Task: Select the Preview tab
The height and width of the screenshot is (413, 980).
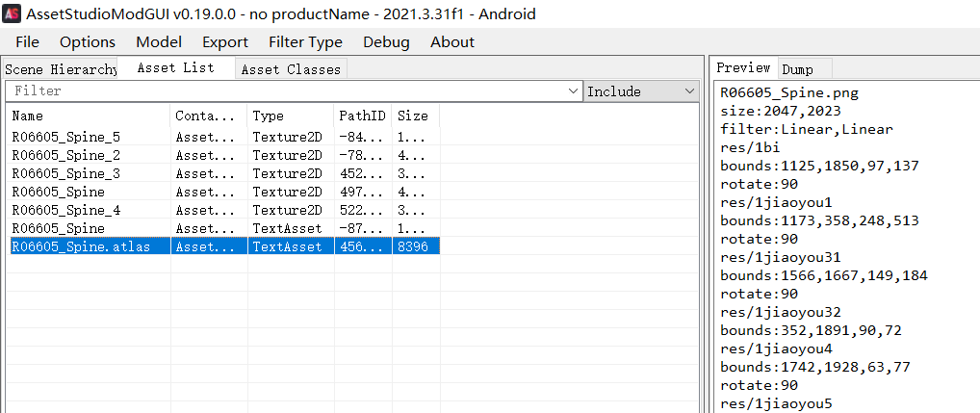Action: tap(743, 68)
